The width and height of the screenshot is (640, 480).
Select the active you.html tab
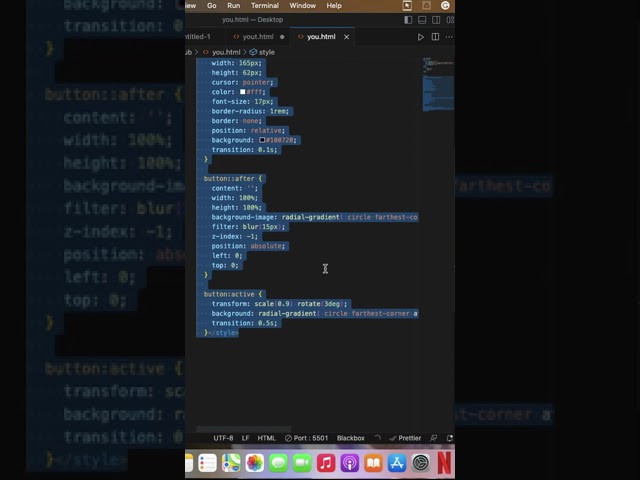321,37
